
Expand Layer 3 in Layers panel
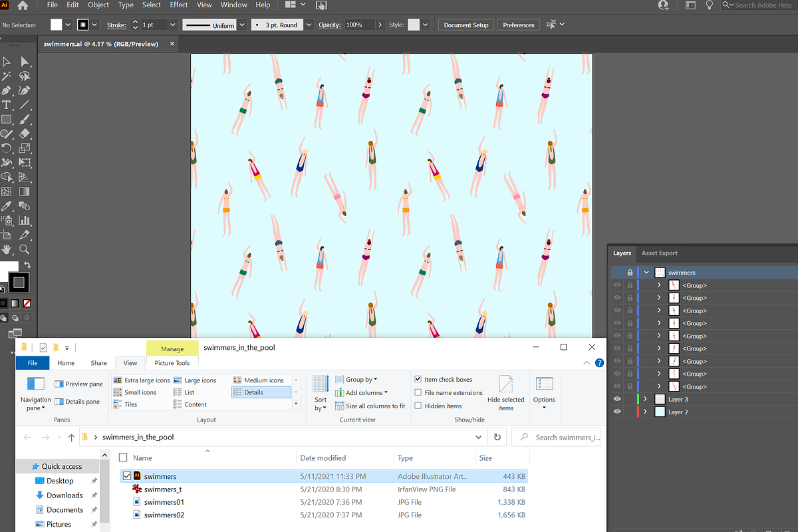pyautogui.click(x=646, y=399)
